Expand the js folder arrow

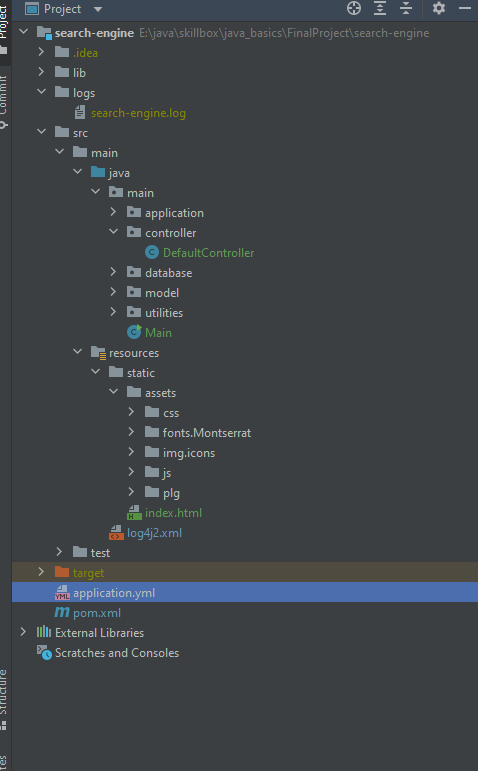pos(131,472)
